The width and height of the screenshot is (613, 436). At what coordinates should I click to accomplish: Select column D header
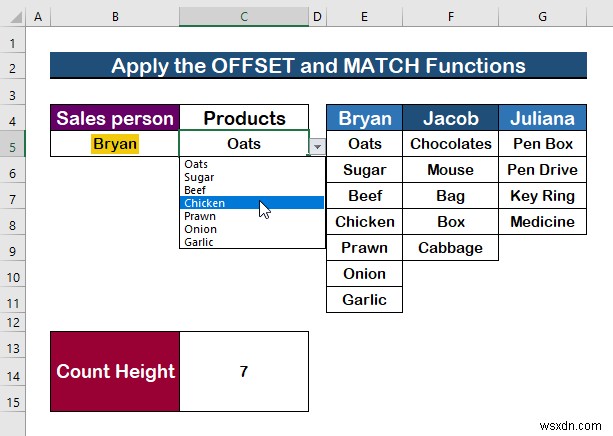(317, 16)
